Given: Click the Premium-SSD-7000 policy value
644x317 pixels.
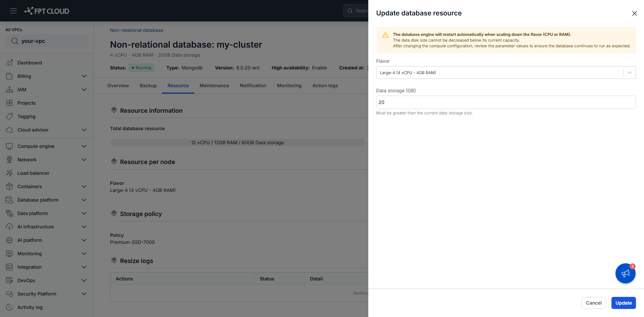Looking at the screenshot, I should [132, 242].
